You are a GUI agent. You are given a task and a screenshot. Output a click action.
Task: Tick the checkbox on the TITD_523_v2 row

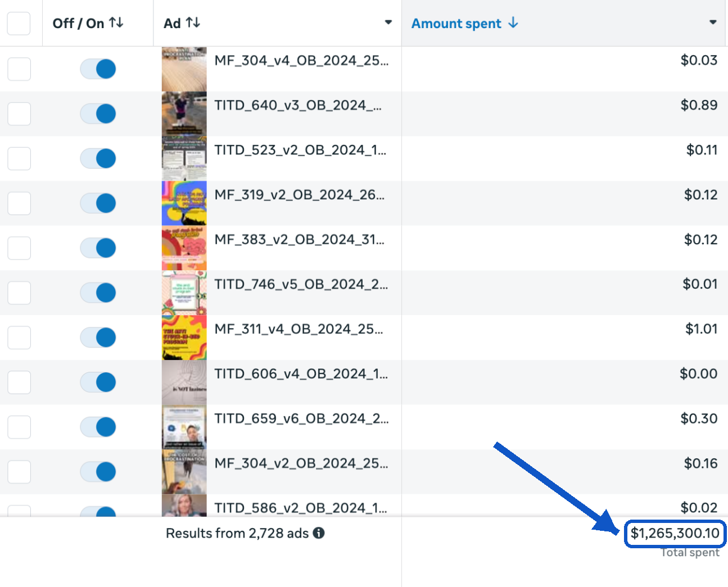coord(19,158)
